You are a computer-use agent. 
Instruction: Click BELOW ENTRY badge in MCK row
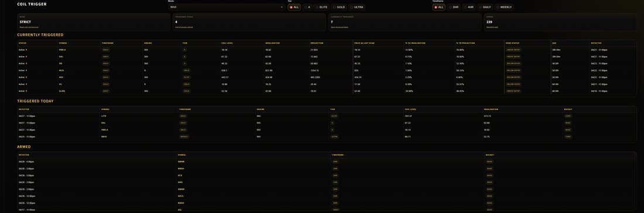click(513, 70)
